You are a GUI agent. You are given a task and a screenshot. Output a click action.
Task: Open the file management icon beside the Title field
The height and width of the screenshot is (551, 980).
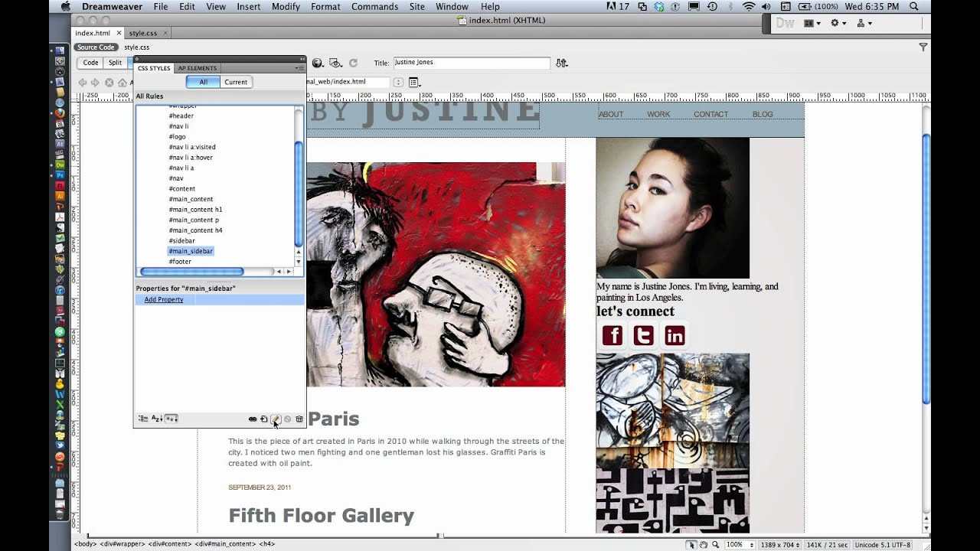[x=562, y=63]
